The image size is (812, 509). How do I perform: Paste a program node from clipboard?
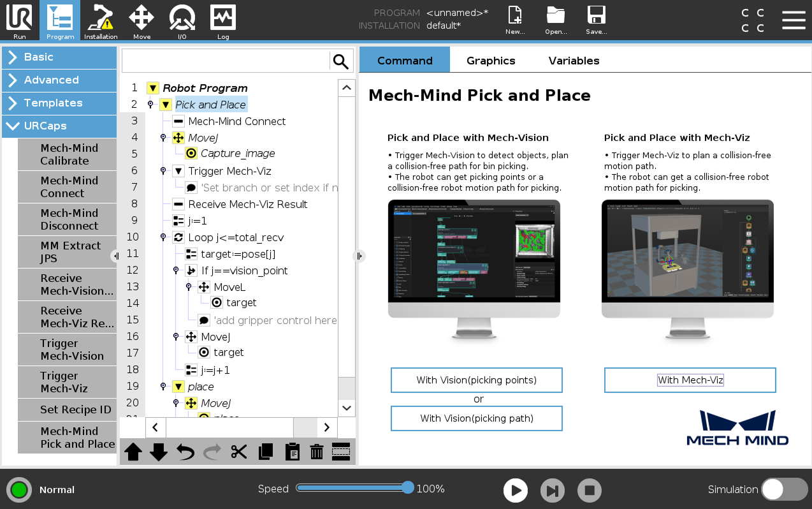point(292,452)
